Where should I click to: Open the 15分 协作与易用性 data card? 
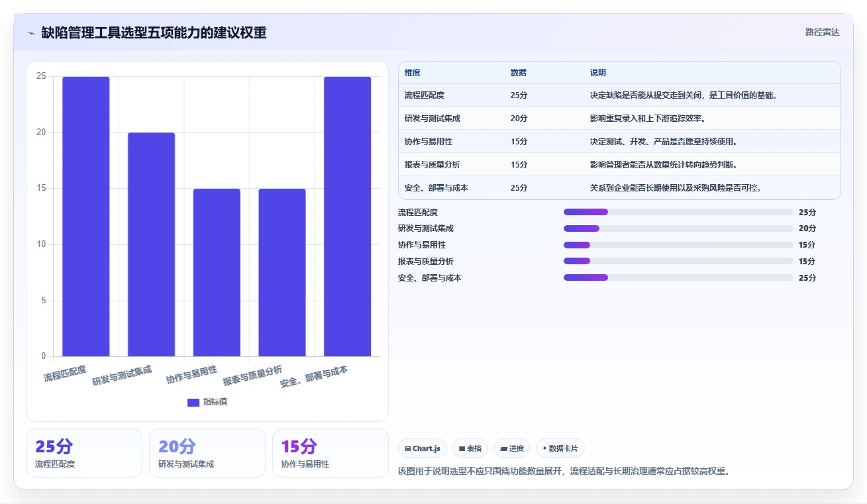(x=331, y=453)
